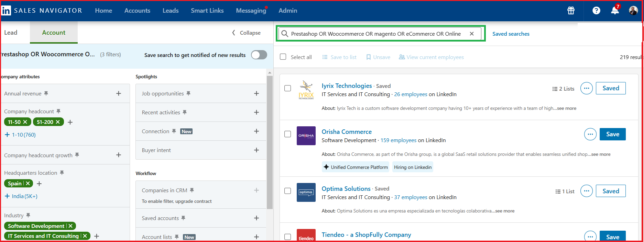This screenshot has width=644, height=242.
Task: Open the help question mark icon
Action: (596, 11)
